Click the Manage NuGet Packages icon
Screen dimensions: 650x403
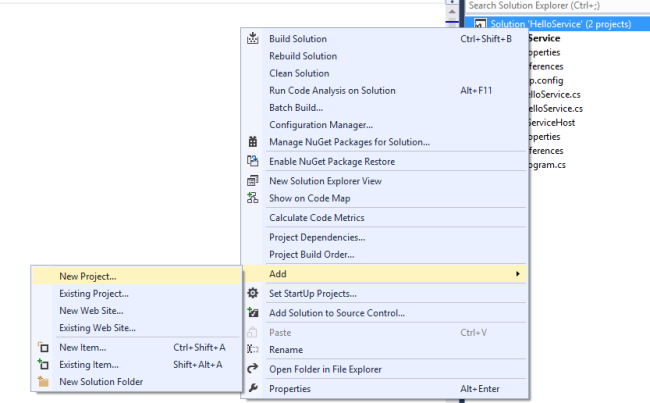[252, 142]
